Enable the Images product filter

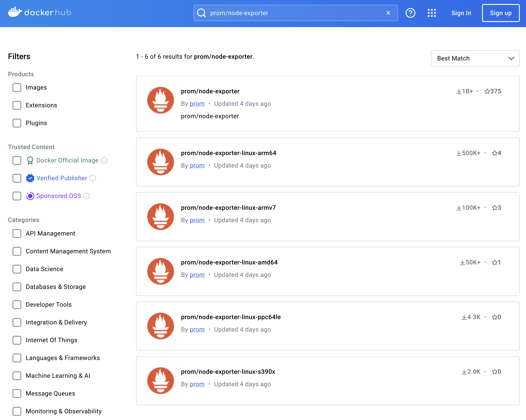17,87
